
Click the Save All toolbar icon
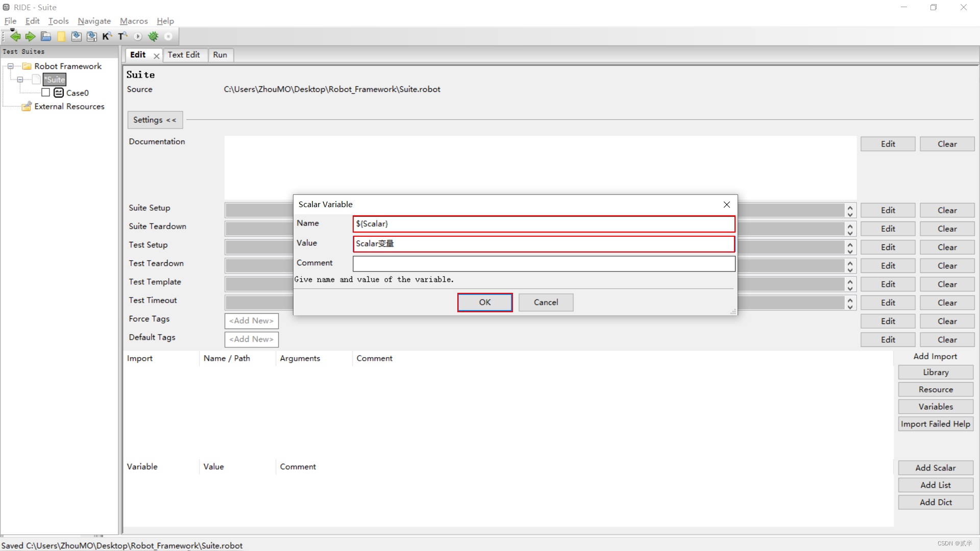[x=92, y=36]
